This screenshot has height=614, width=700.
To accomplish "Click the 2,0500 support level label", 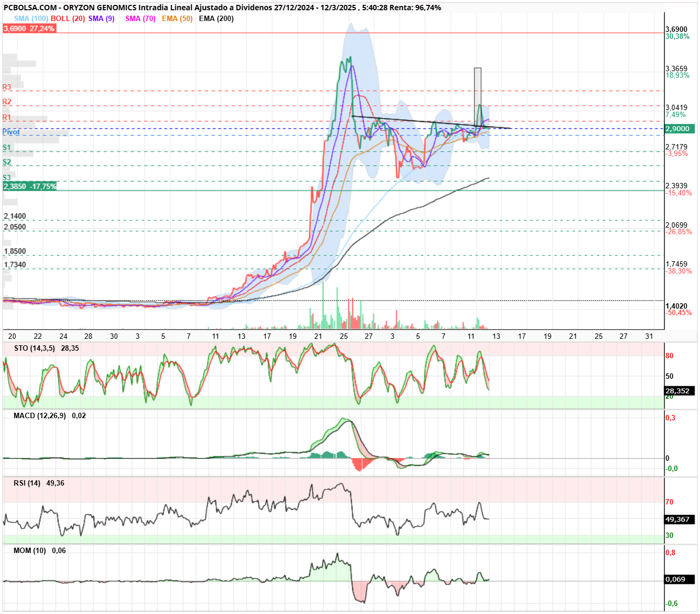I will click(15, 227).
